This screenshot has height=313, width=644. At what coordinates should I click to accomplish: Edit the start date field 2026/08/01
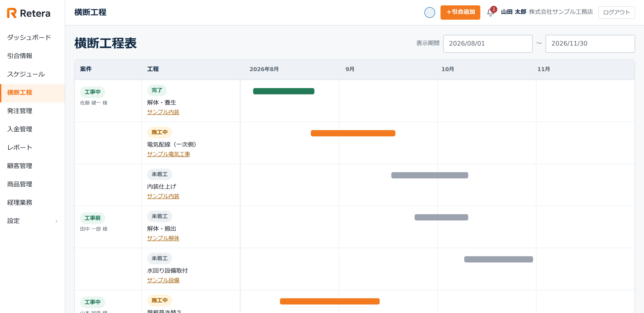click(488, 44)
